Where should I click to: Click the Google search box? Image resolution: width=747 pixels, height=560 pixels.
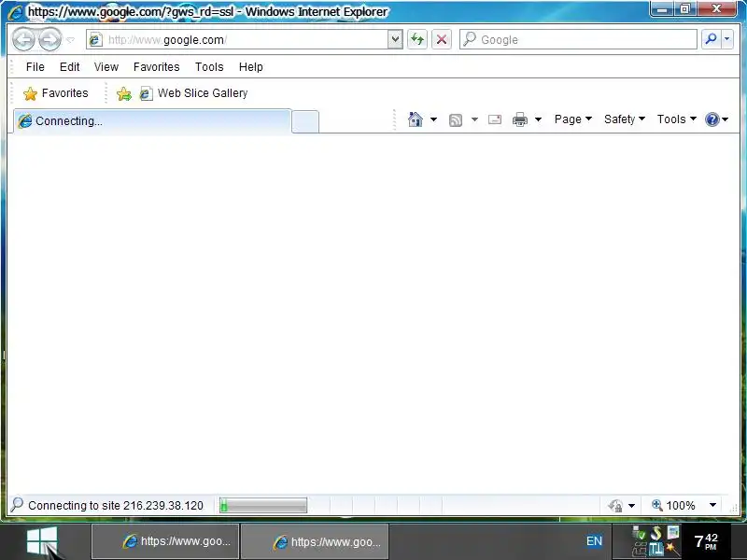[x=579, y=39]
